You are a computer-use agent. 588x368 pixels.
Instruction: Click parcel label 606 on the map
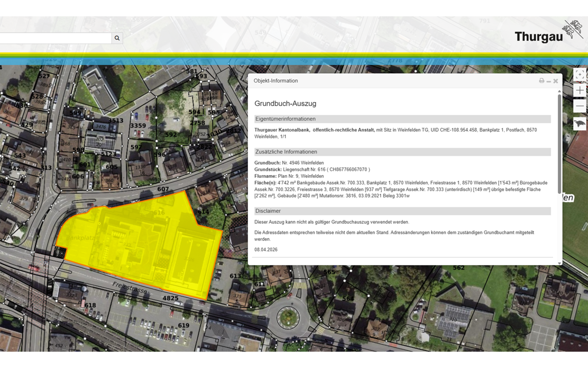pos(78,176)
